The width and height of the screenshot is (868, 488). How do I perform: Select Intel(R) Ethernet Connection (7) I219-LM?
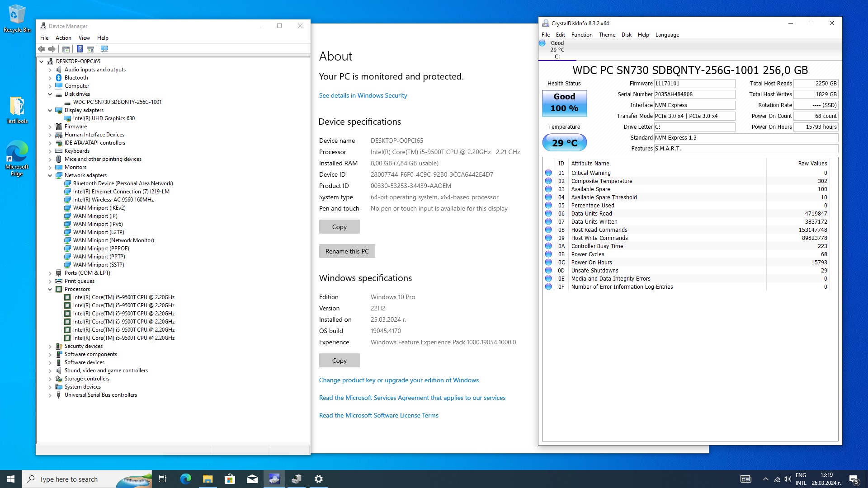coord(121,192)
